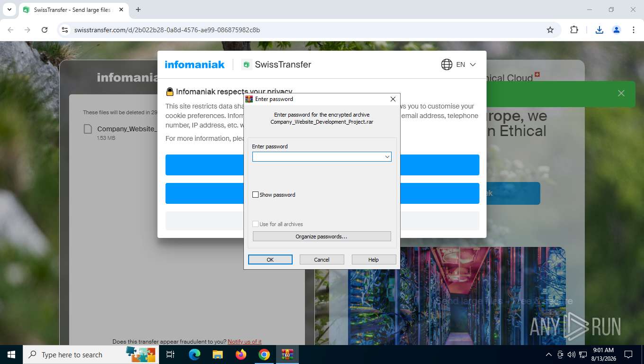This screenshot has height=364, width=644.
Task: Click the file icon beside Company_Website
Action: point(88,129)
